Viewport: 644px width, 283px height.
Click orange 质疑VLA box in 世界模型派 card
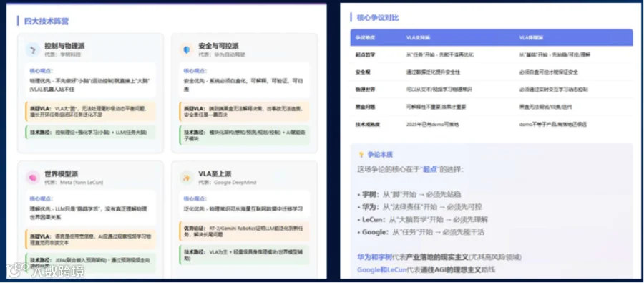(x=90, y=239)
